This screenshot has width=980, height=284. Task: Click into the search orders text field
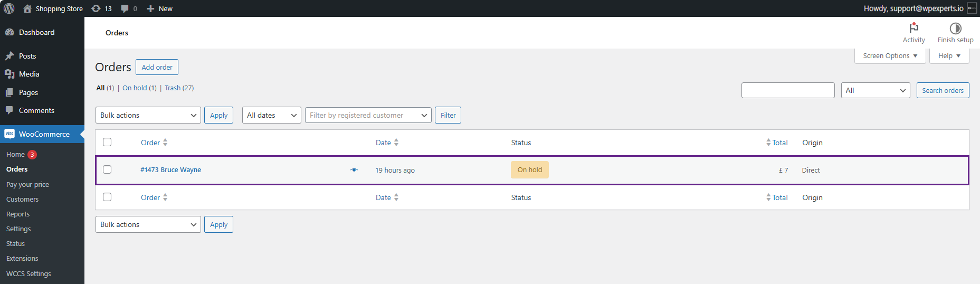pyautogui.click(x=788, y=90)
